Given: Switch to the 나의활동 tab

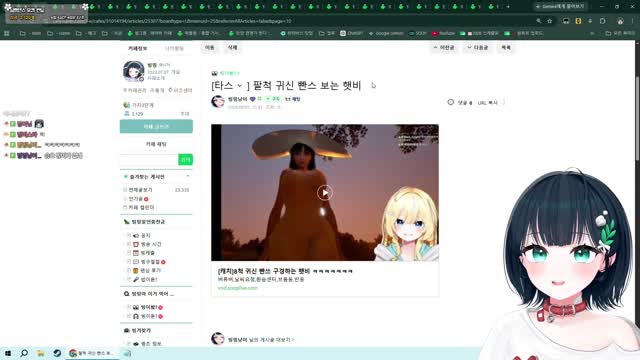Looking at the screenshot, I should click(174, 48).
